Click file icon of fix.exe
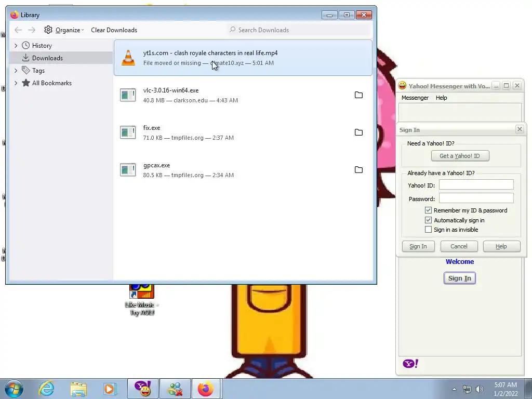This screenshot has width=532, height=399. click(x=128, y=132)
